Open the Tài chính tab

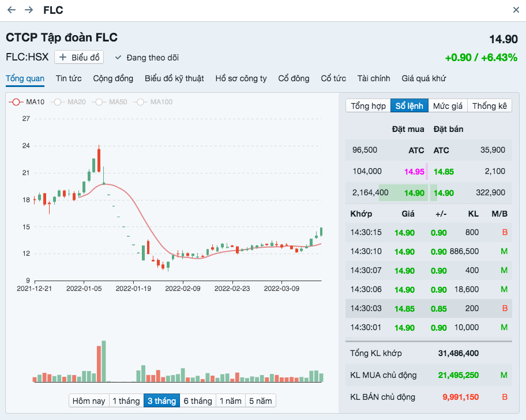tap(374, 78)
